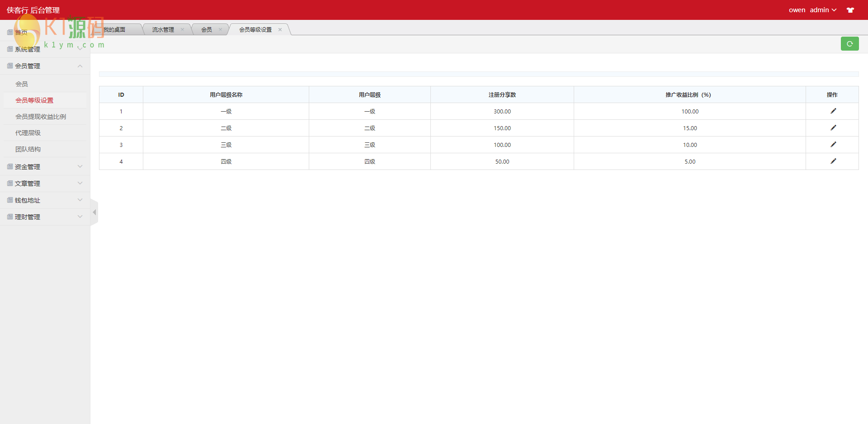Click the 50.00 registration share cell
Screen dimensions: 868x424
502,162
